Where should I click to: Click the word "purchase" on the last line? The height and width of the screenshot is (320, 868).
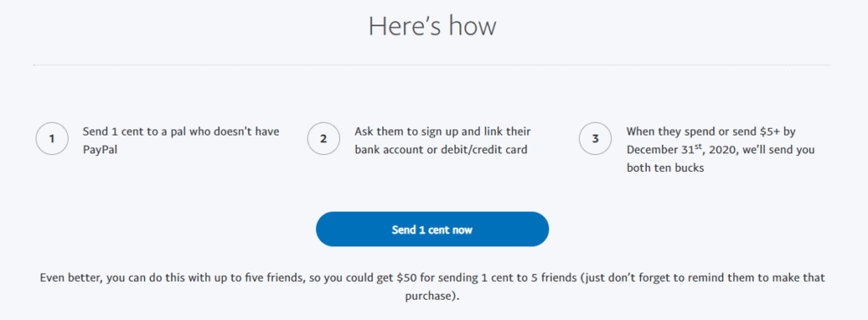[428, 295]
